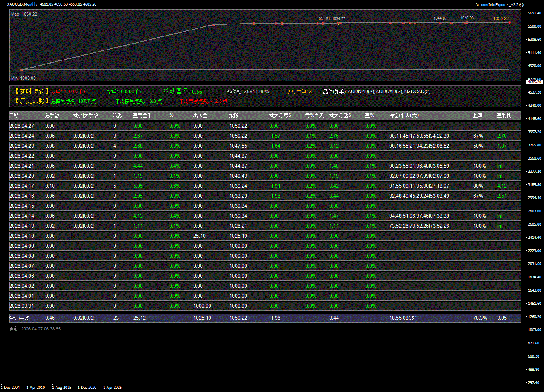This screenshot has width=544, height=392.
Task: Select the last red point of equity curve
Action: [510, 22]
